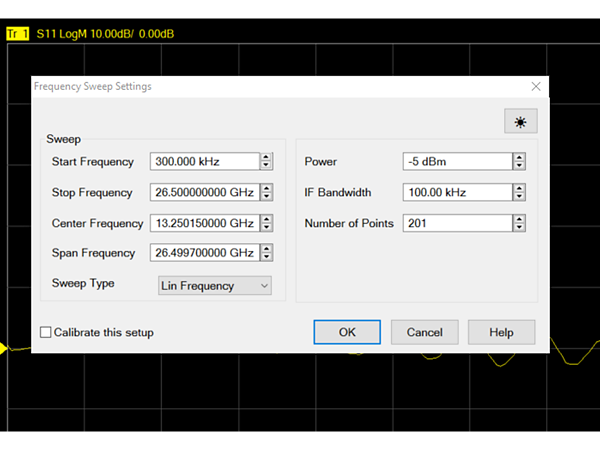Increase Number of Points with up arrow
The image size is (600, 450).
(519, 218)
